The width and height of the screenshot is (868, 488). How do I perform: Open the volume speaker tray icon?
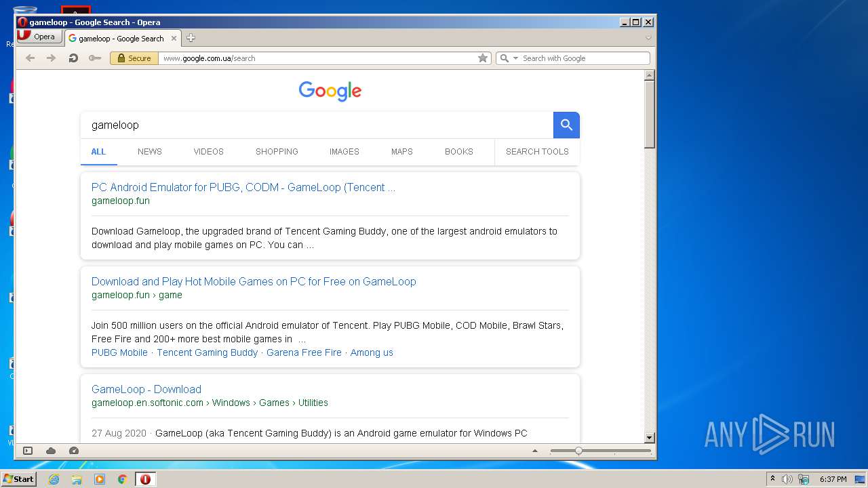pos(787,479)
